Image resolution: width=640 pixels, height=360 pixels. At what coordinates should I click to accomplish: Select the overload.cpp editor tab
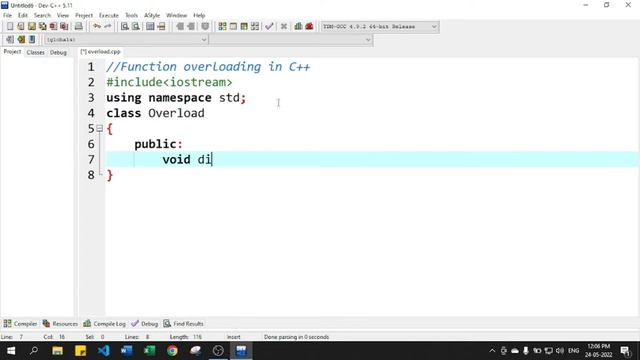click(100, 52)
